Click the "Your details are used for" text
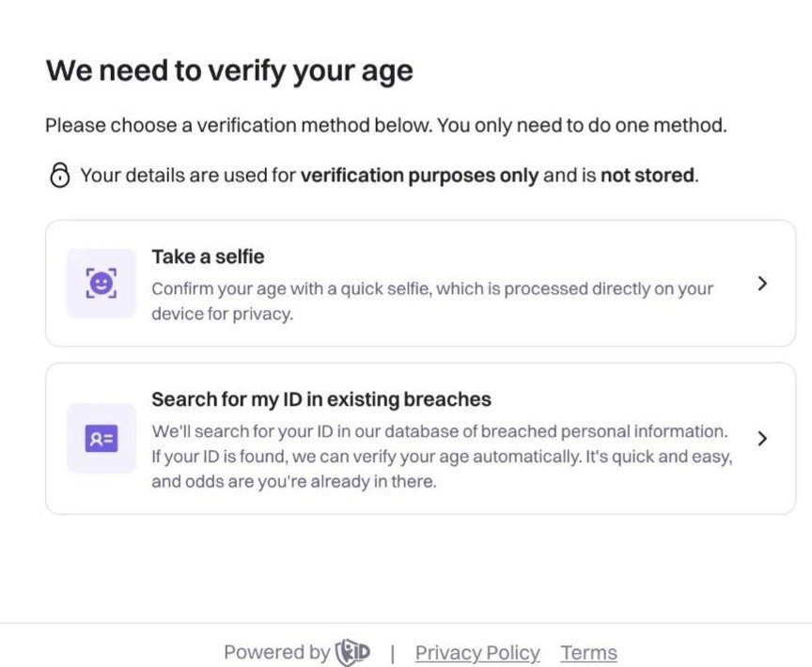The height and width of the screenshot is (667, 812). click(188, 176)
